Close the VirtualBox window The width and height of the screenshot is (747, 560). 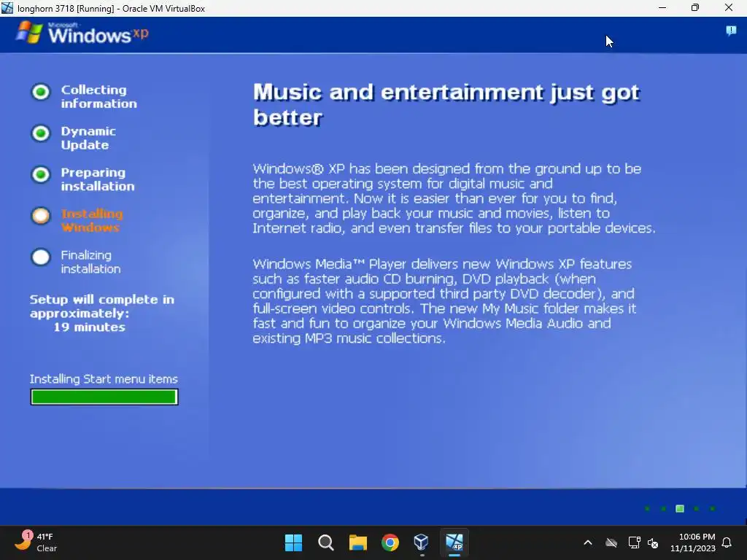click(729, 7)
